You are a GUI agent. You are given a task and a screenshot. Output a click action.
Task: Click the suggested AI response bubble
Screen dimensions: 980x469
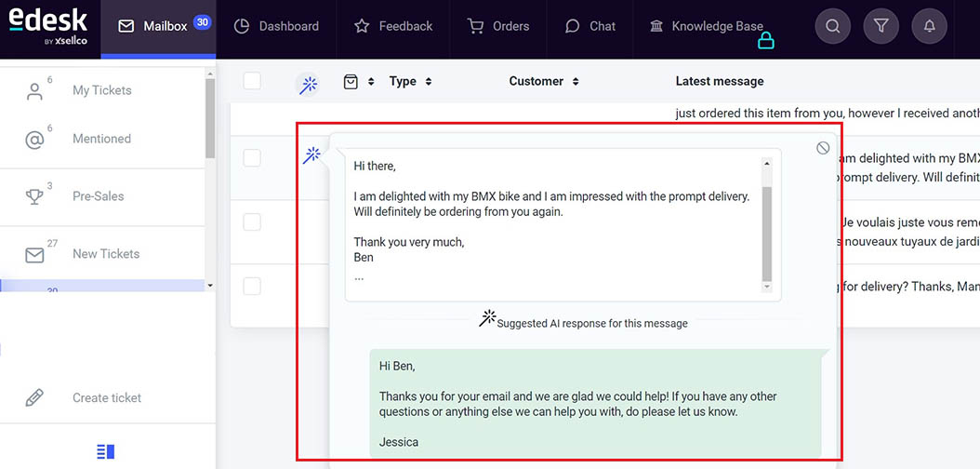pyautogui.click(x=595, y=403)
